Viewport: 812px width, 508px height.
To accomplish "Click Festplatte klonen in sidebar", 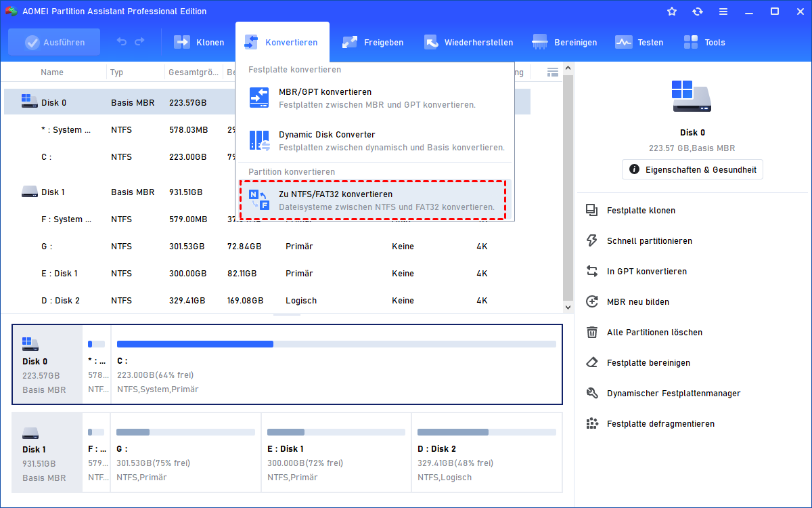I will (640, 211).
